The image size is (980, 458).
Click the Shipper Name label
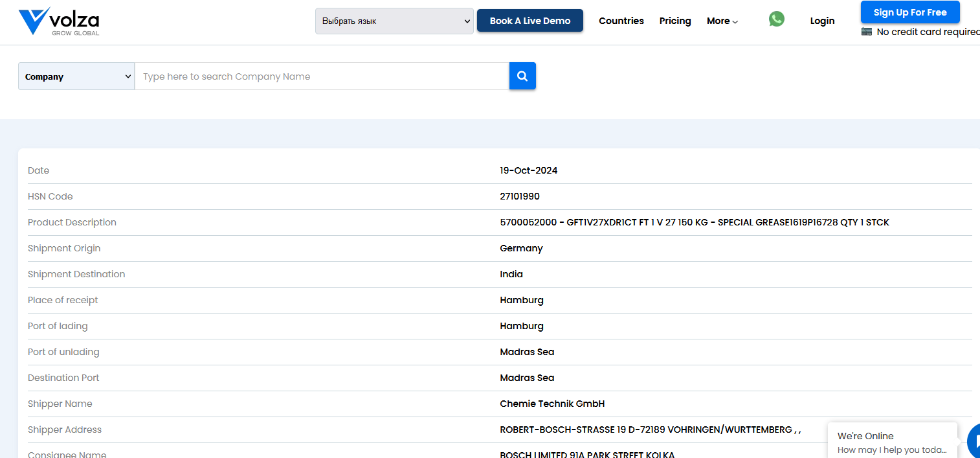tap(60, 404)
